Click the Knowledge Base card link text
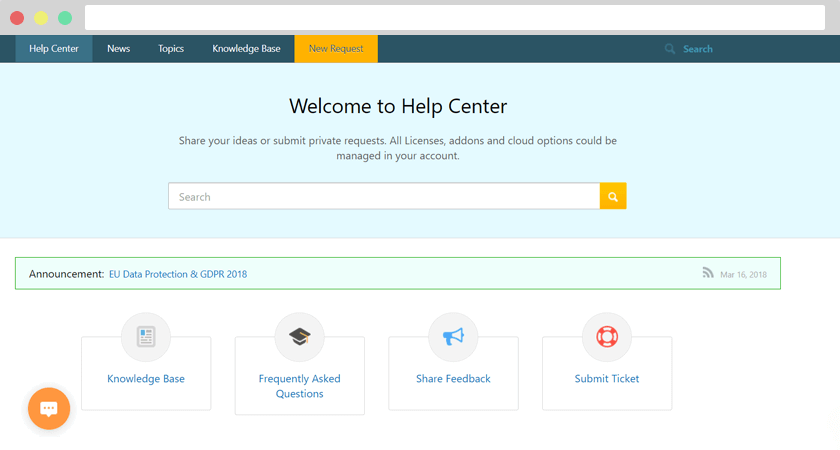840x450 pixels. point(146,379)
